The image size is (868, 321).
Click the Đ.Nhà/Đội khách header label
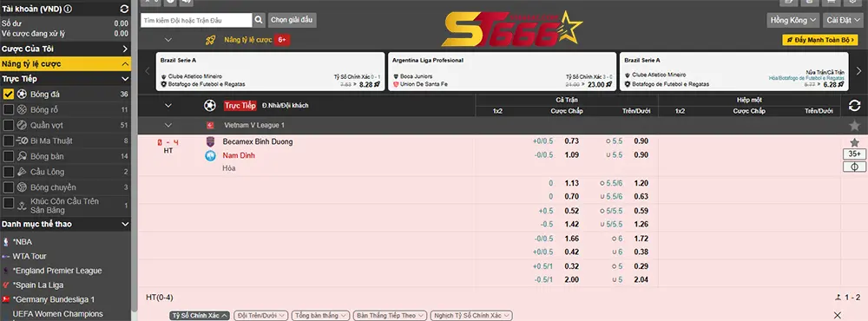(285, 105)
